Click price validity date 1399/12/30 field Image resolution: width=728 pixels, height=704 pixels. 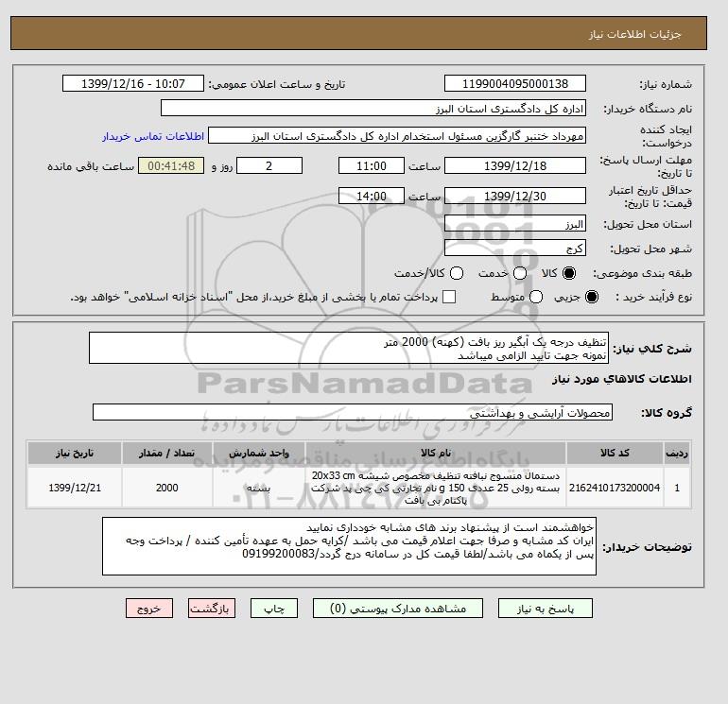coord(515,196)
